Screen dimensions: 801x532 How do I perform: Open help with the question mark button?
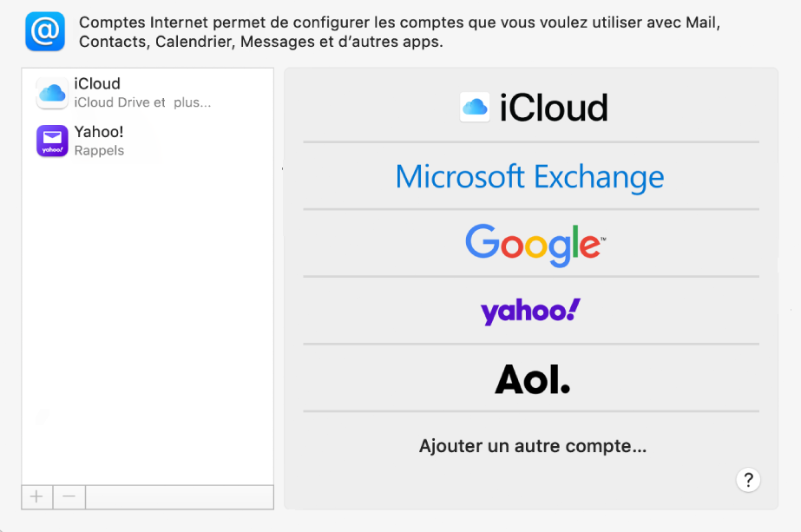(x=748, y=480)
